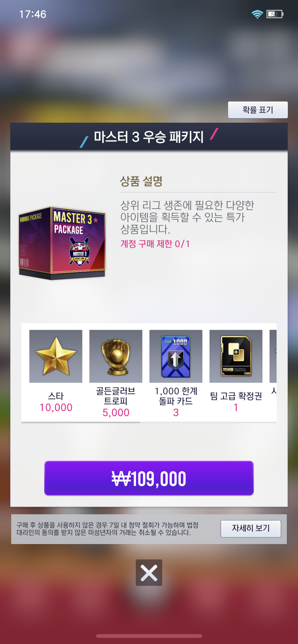Tap the 계정 구매 제한 0/1 text
Viewport: 298px width, 644px height.
click(155, 244)
